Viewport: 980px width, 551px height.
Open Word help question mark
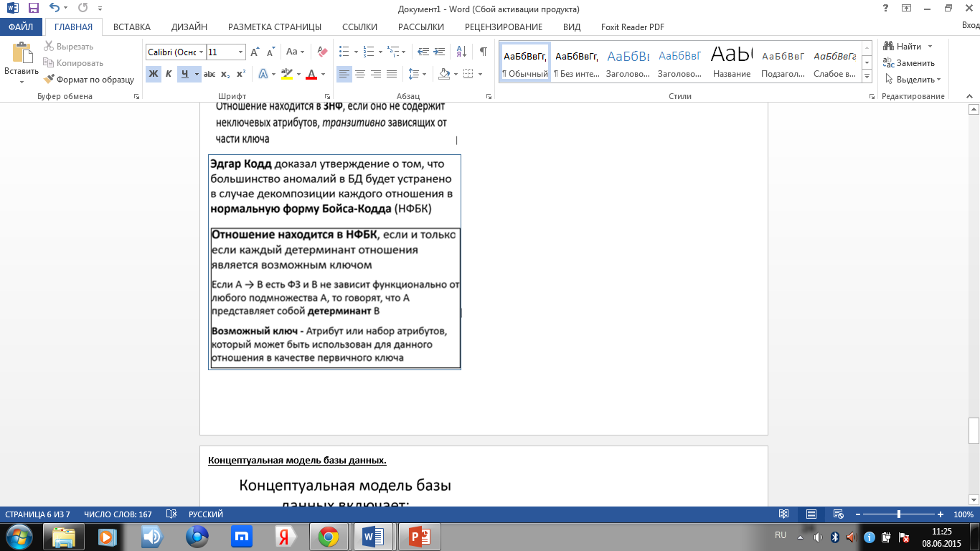pos(887,9)
